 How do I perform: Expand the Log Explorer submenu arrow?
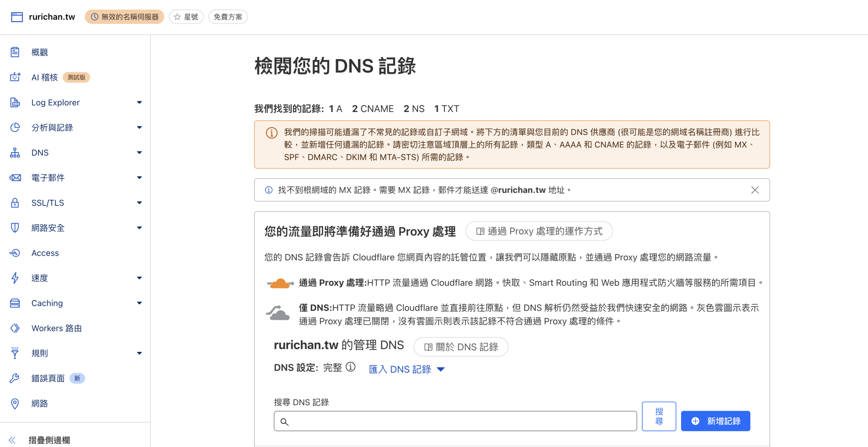point(139,102)
